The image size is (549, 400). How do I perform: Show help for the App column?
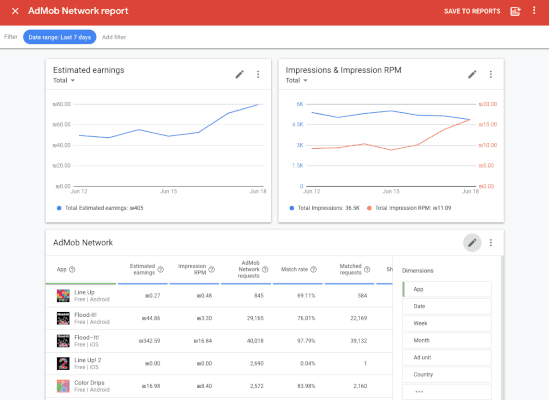click(72, 269)
